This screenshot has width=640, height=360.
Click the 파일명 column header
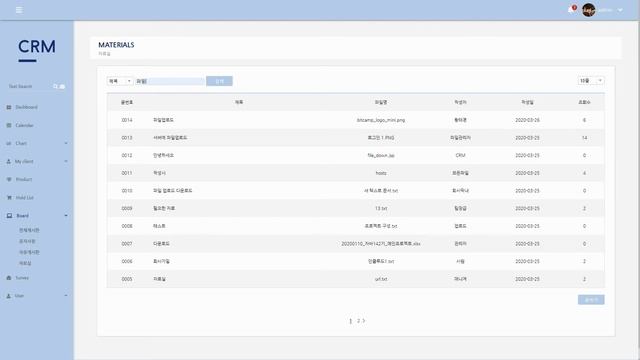pyautogui.click(x=381, y=102)
